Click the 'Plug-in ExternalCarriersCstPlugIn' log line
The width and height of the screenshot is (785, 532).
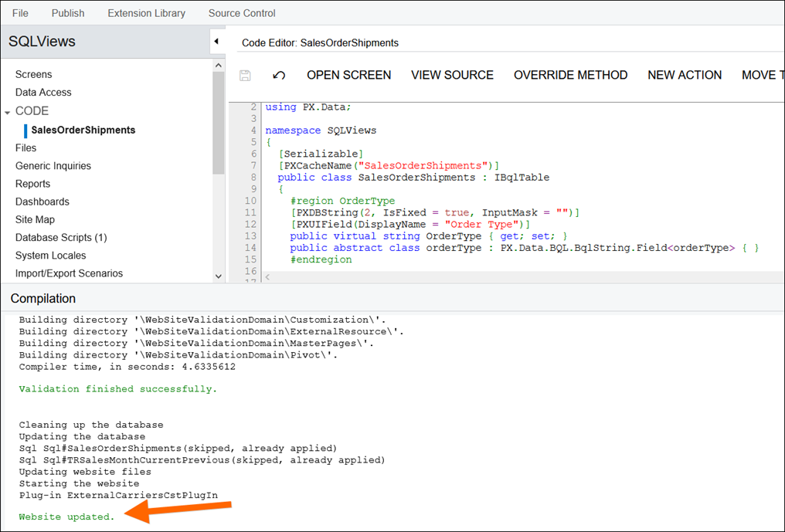[x=118, y=496]
